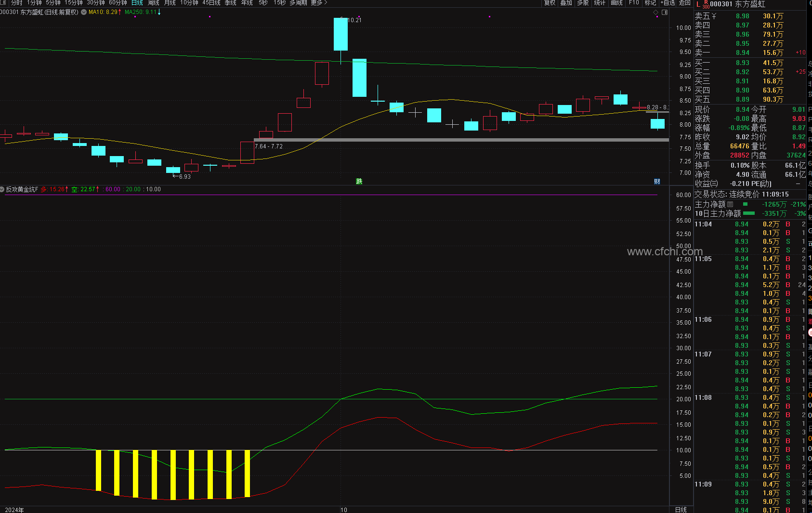Viewport: 812px width, 513px height.
Task: Switch to the 季线 quarterly chart
Action: click(231, 3)
